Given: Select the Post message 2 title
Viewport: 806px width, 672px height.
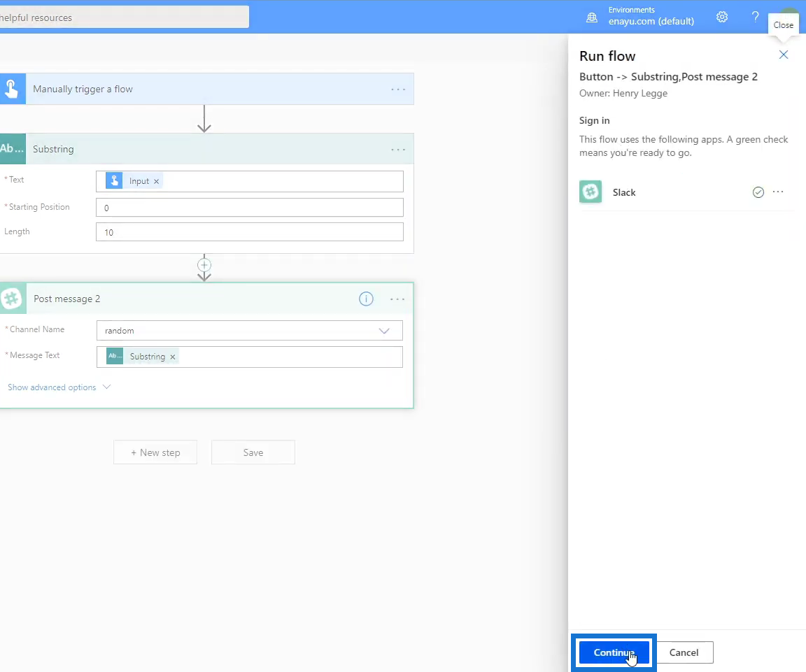Looking at the screenshot, I should 67,299.
